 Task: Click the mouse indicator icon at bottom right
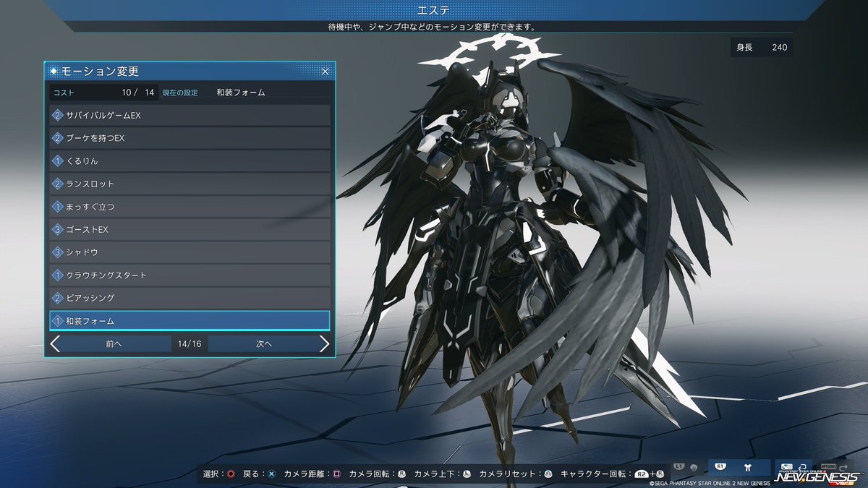786,466
